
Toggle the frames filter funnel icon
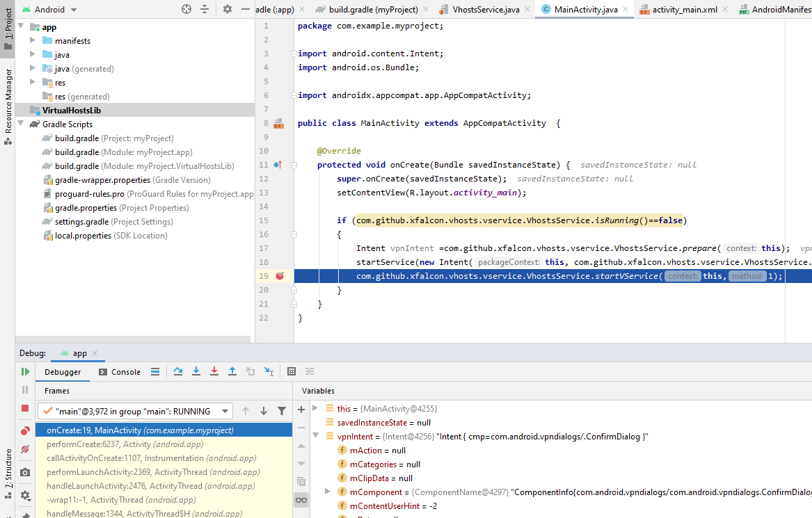282,411
